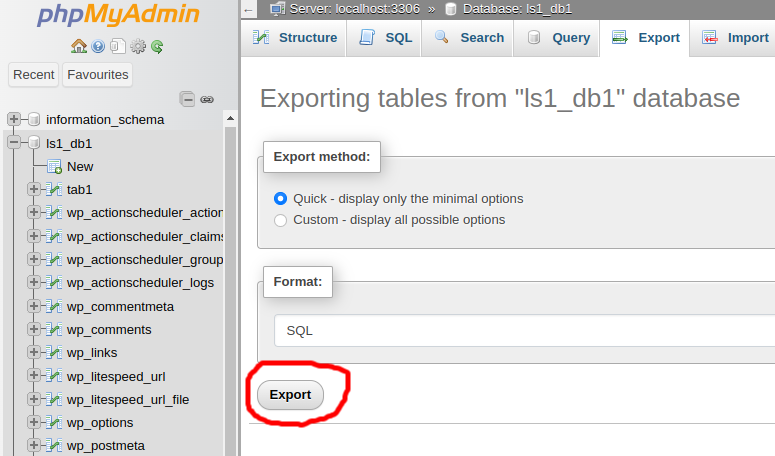The image size is (775, 456).
Task: Expand the information_schema database node
Action: point(14,120)
